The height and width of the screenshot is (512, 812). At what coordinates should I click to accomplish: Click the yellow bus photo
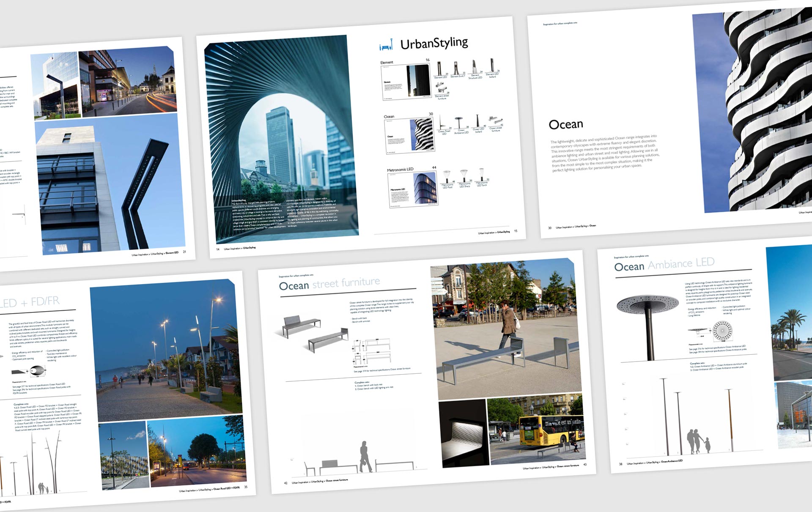536,429
